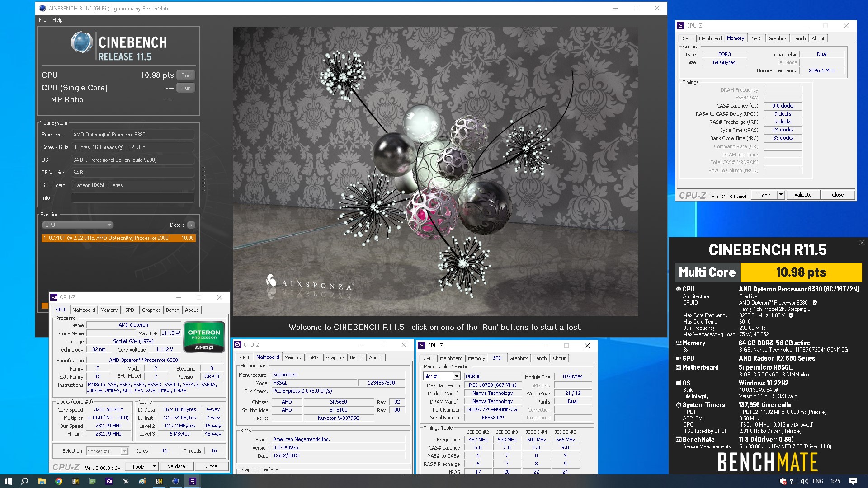Open taskbar search
Image resolution: width=868 pixels, height=488 pixels.
tap(25, 481)
